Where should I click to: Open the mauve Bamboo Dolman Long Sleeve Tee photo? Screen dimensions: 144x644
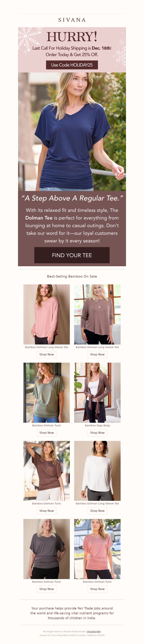coord(97,314)
